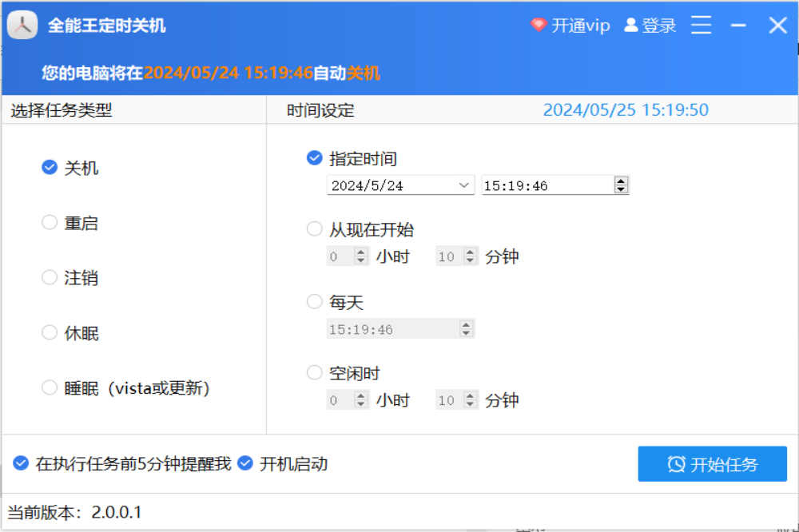Toggle 在执行任务前5分钟提醒我 checkbox
This screenshot has width=799, height=532.
21,463
